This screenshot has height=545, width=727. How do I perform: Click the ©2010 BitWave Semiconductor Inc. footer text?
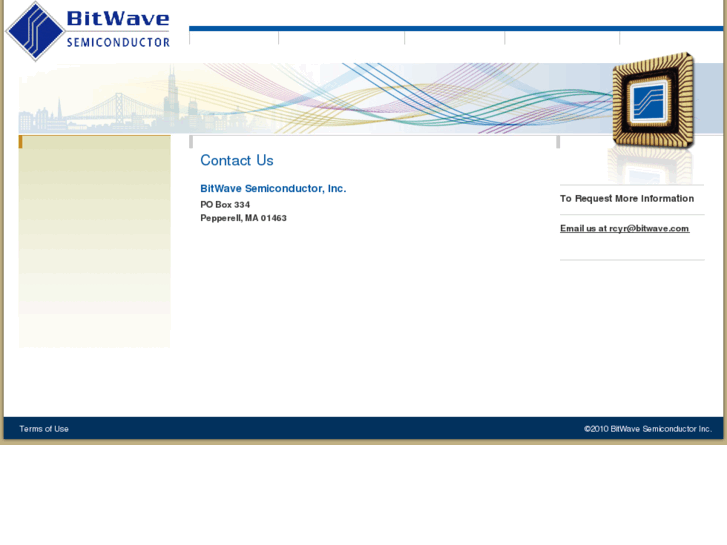click(x=648, y=429)
